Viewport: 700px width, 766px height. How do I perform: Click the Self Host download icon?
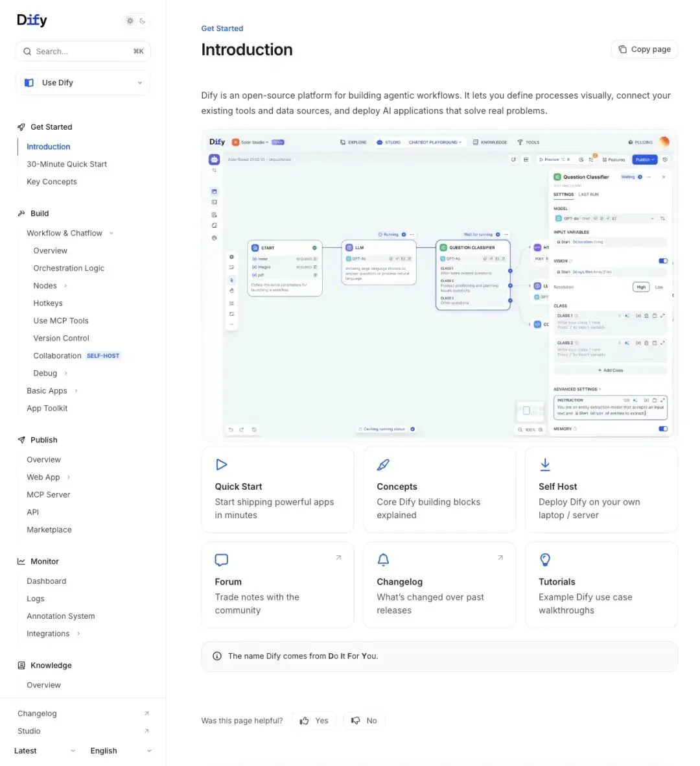click(545, 464)
